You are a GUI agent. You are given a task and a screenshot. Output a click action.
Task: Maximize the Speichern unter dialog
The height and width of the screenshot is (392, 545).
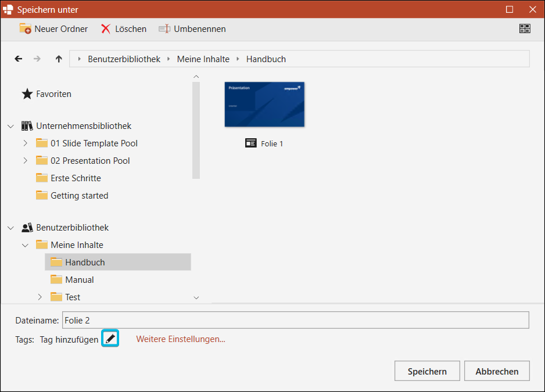[x=510, y=9]
